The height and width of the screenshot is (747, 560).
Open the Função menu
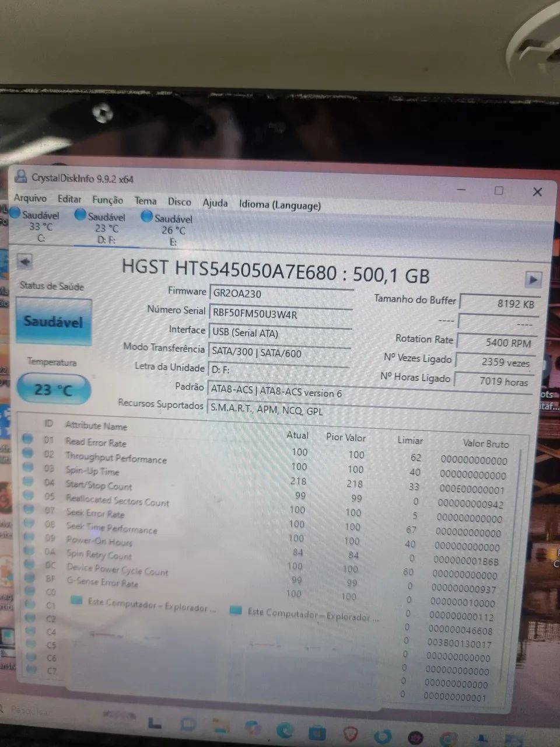107,200
